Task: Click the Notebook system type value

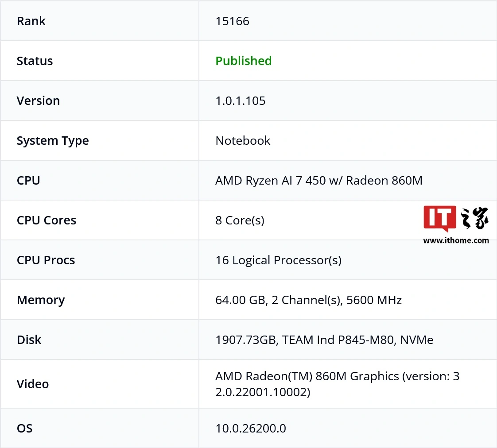Action: (x=243, y=141)
